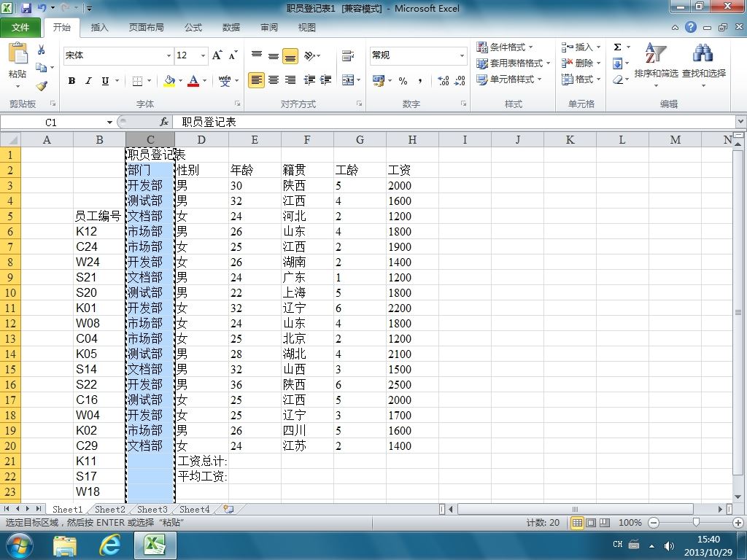This screenshot has height=560, width=747.
Task: Click the Copy icon
Action: [42, 68]
